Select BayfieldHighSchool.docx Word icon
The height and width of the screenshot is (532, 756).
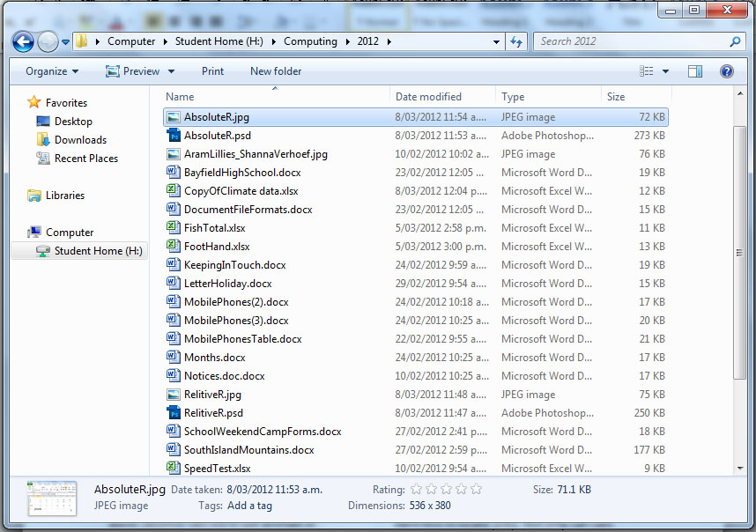point(174,172)
